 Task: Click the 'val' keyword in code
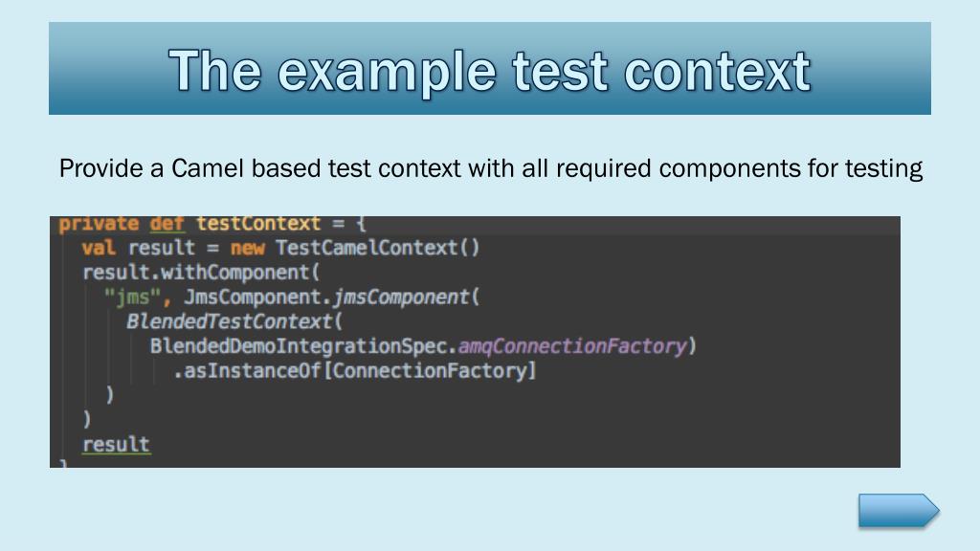coord(99,248)
